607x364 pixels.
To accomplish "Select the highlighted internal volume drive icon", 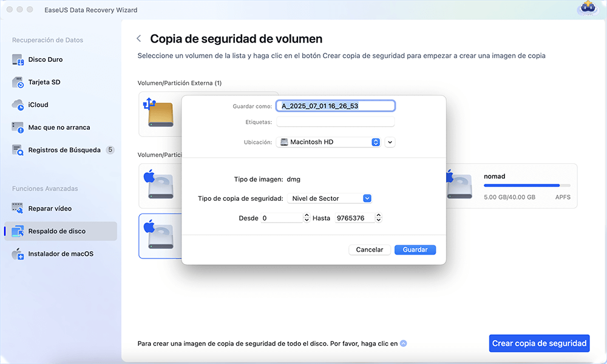I will point(160,235).
